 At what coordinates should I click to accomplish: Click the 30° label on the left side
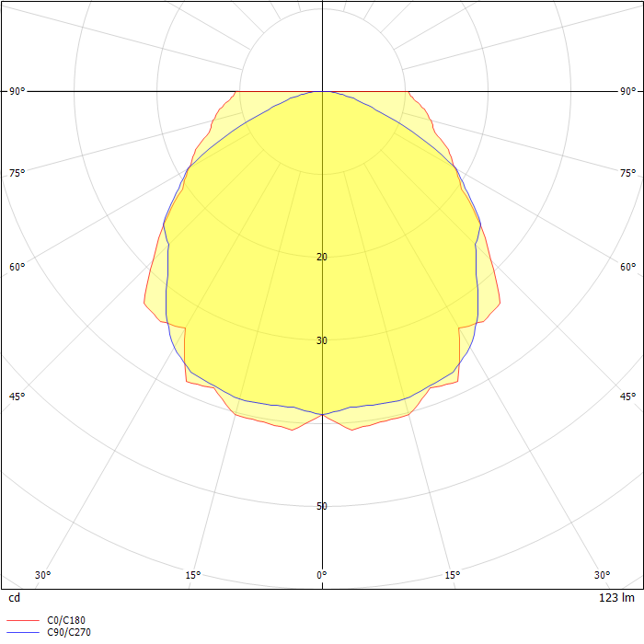tap(42, 575)
